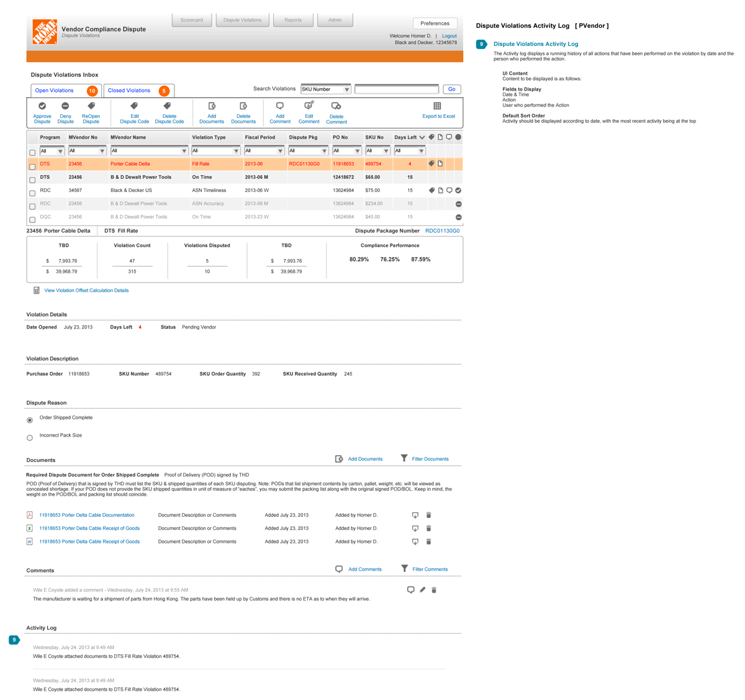The width and height of the screenshot is (745, 700).
Task: Click the Add Comments link
Action: click(x=365, y=569)
